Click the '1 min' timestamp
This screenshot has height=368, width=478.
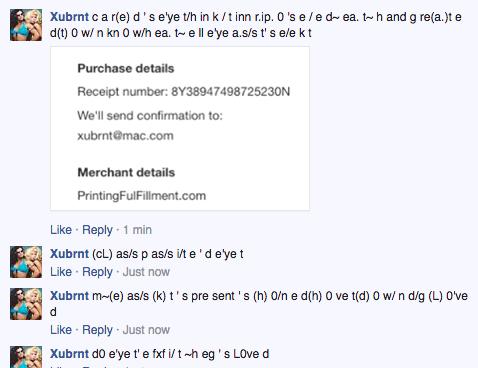137,230
